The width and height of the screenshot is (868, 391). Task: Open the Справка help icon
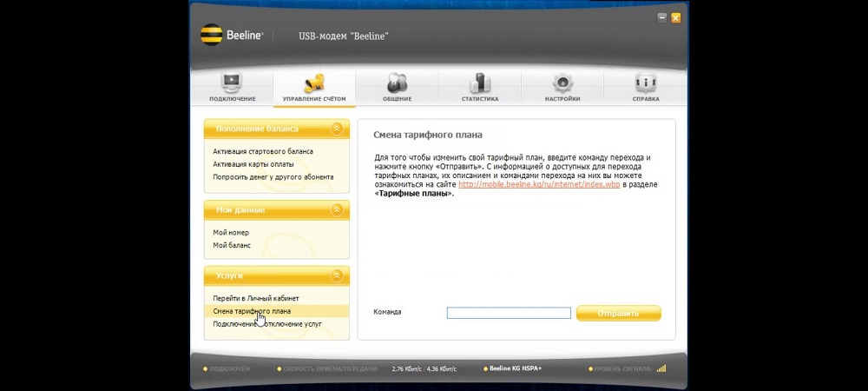click(x=646, y=82)
